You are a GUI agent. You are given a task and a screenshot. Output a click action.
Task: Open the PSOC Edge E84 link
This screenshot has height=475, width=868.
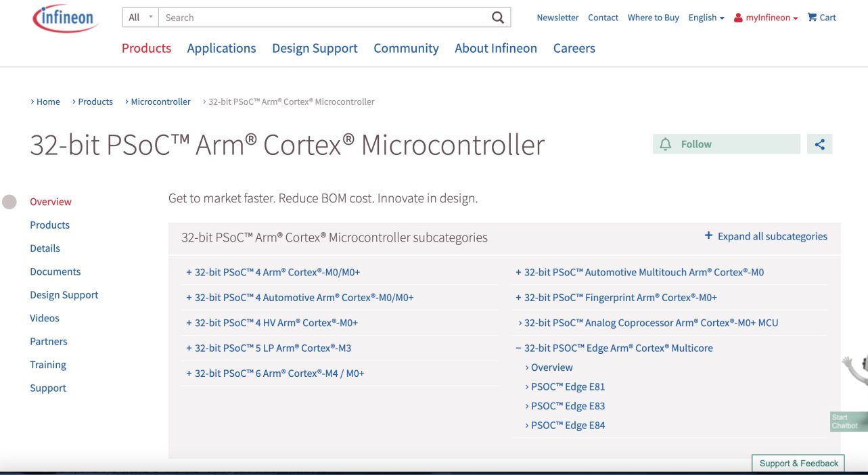pos(568,426)
